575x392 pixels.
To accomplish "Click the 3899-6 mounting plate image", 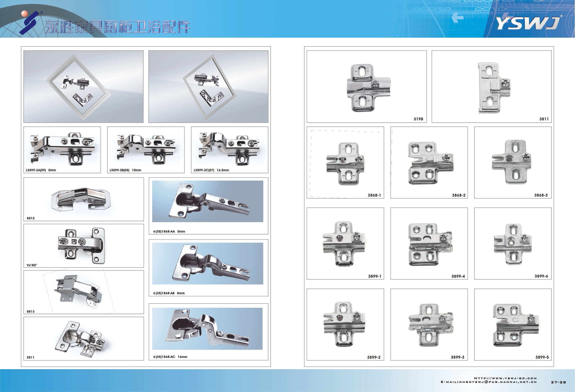I will 513,245.
